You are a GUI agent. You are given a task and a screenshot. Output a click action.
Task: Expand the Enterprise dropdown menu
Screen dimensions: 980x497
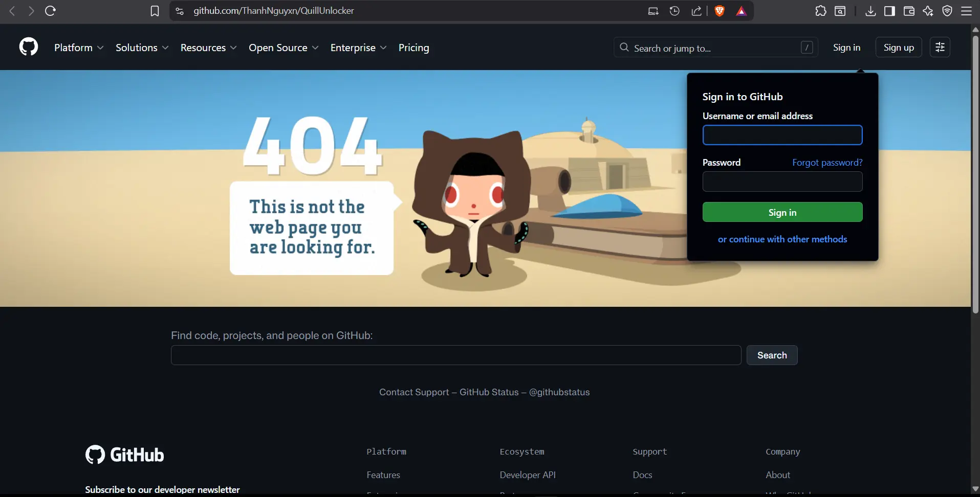[x=358, y=48]
